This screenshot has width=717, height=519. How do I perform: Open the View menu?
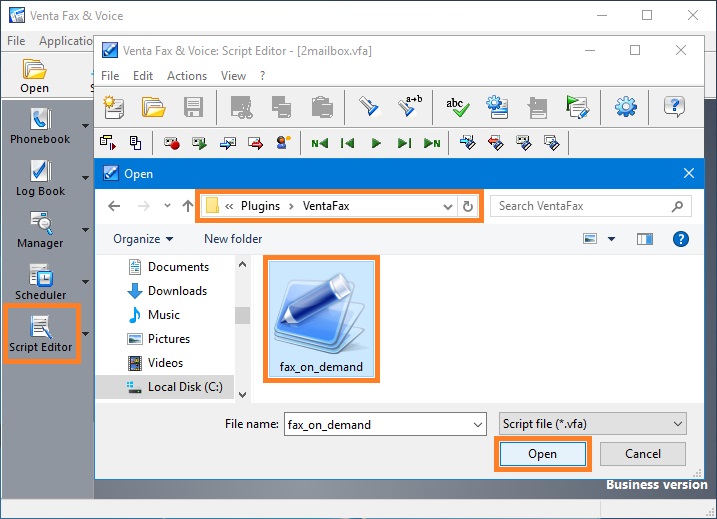[233, 75]
